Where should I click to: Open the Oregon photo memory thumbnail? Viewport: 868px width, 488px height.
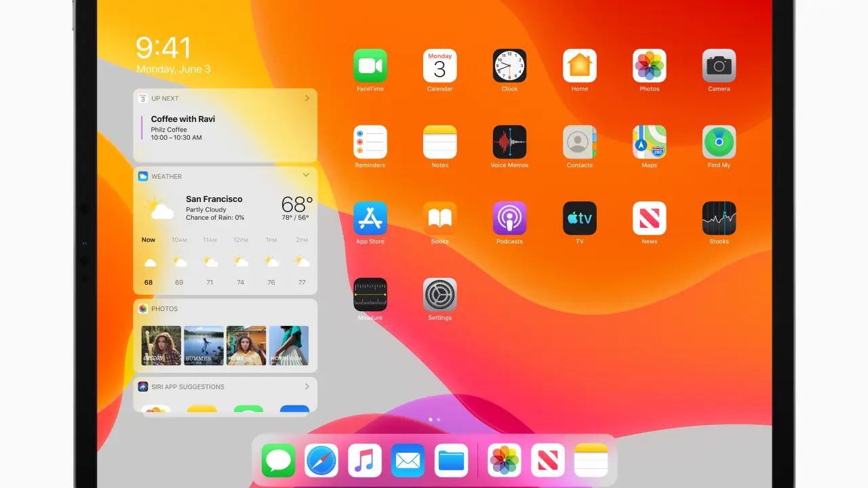pyautogui.click(x=161, y=346)
